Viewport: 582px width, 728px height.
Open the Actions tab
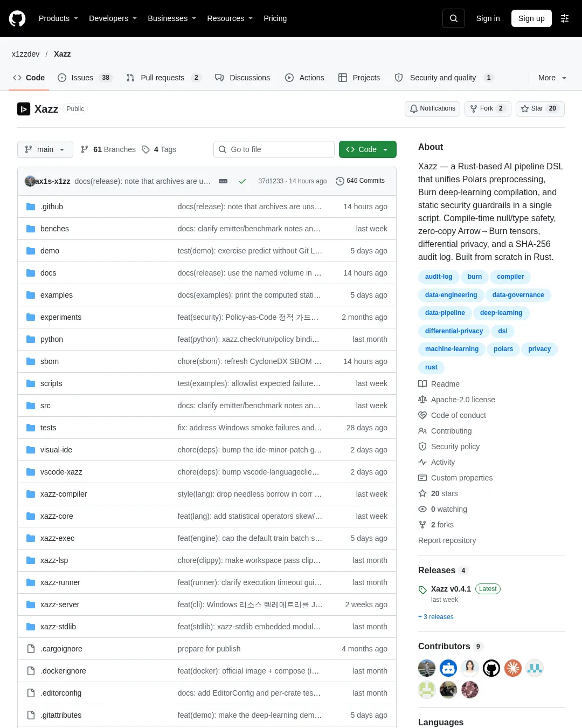tap(304, 78)
